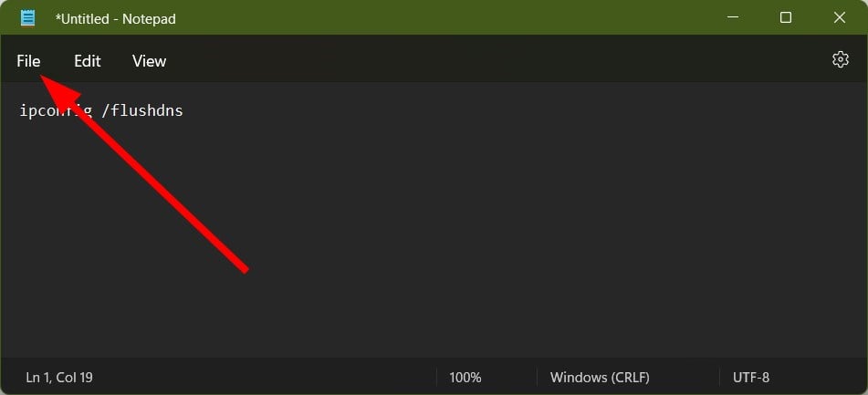The image size is (868, 395).
Task: Place cursor at end of "ipconfig /flushdns" line
Action: click(183, 110)
